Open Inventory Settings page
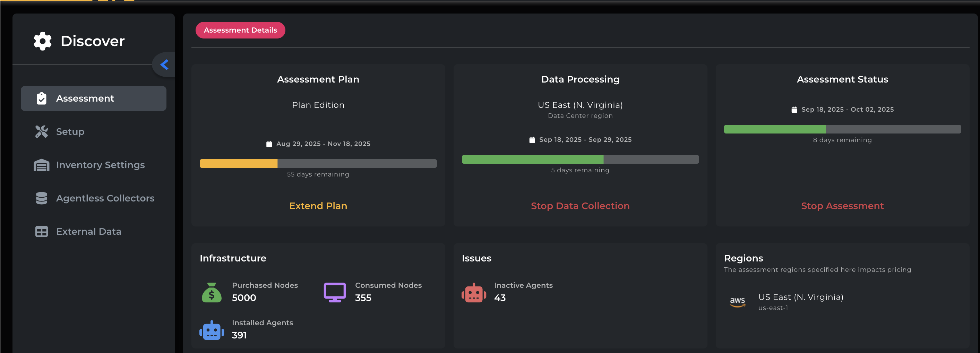Screen dimensions: 980x353 pos(100,165)
